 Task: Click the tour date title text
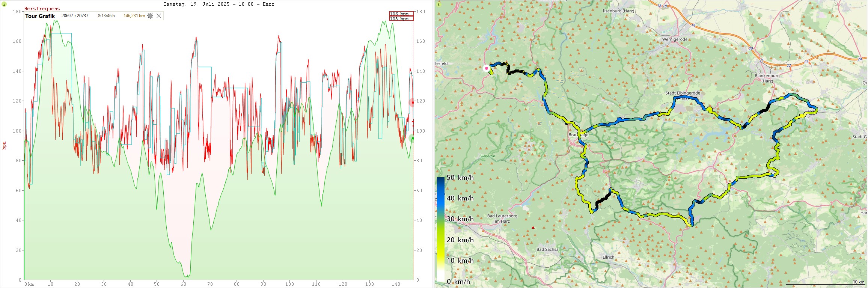click(219, 4)
